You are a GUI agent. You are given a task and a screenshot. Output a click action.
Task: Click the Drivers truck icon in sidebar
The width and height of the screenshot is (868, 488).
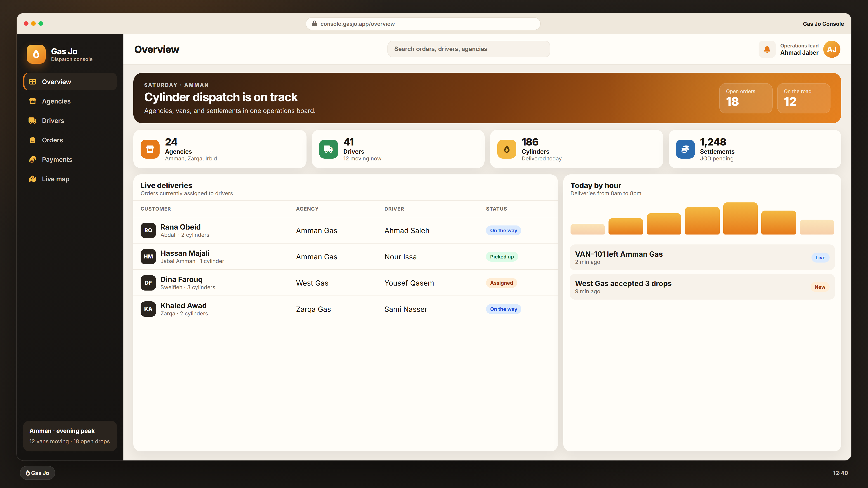(x=33, y=121)
